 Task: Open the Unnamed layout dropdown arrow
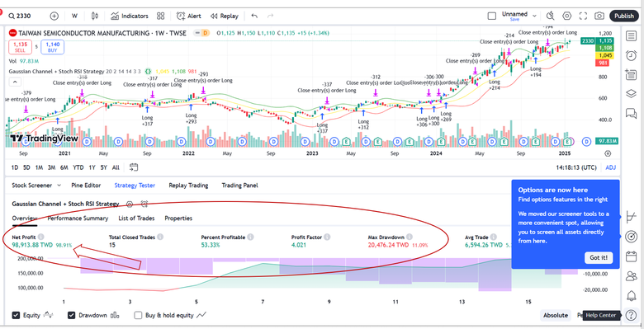point(534,16)
